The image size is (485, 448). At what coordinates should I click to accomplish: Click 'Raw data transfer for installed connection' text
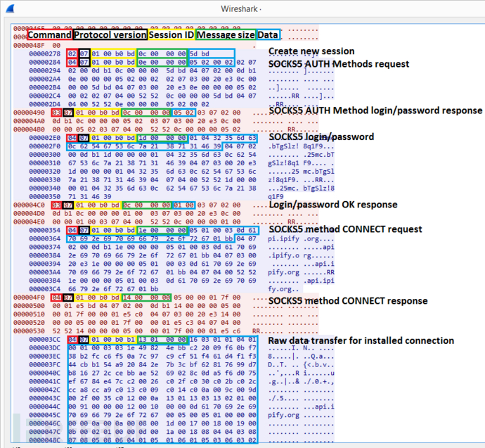pos(361,341)
